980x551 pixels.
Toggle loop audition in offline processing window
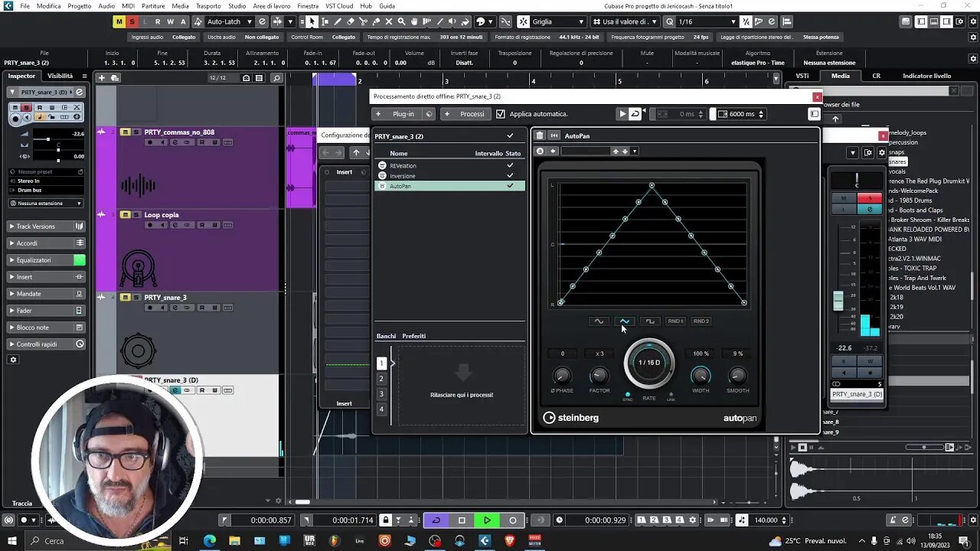(x=635, y=114)
